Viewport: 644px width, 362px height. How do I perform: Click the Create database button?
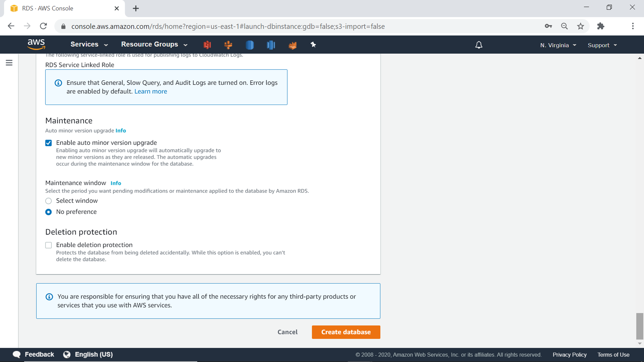click(346, 332)
